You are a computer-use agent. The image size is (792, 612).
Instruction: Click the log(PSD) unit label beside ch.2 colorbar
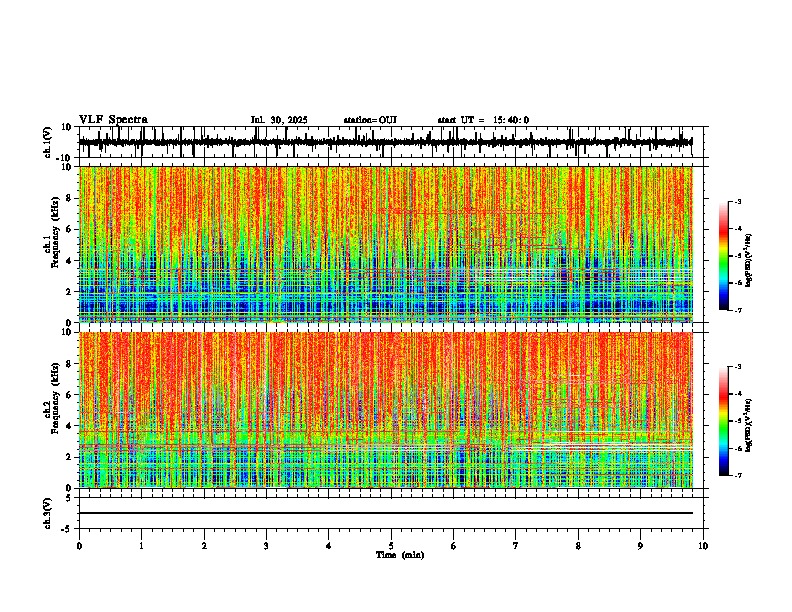[x=750, y=425]
